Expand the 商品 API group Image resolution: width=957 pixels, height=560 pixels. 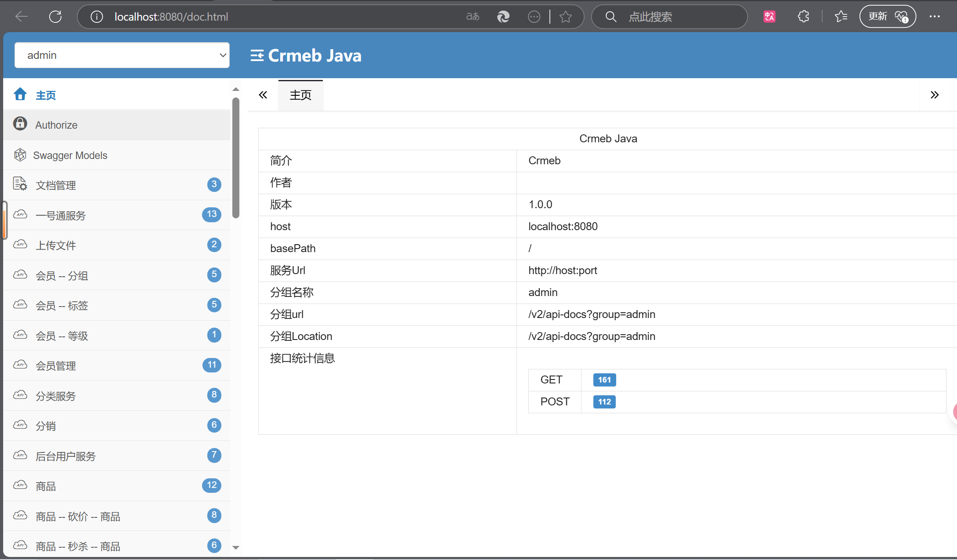46,486
